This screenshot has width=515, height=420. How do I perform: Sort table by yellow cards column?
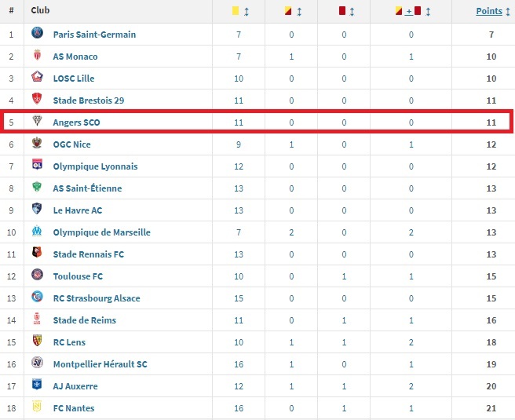click(240, 11)
